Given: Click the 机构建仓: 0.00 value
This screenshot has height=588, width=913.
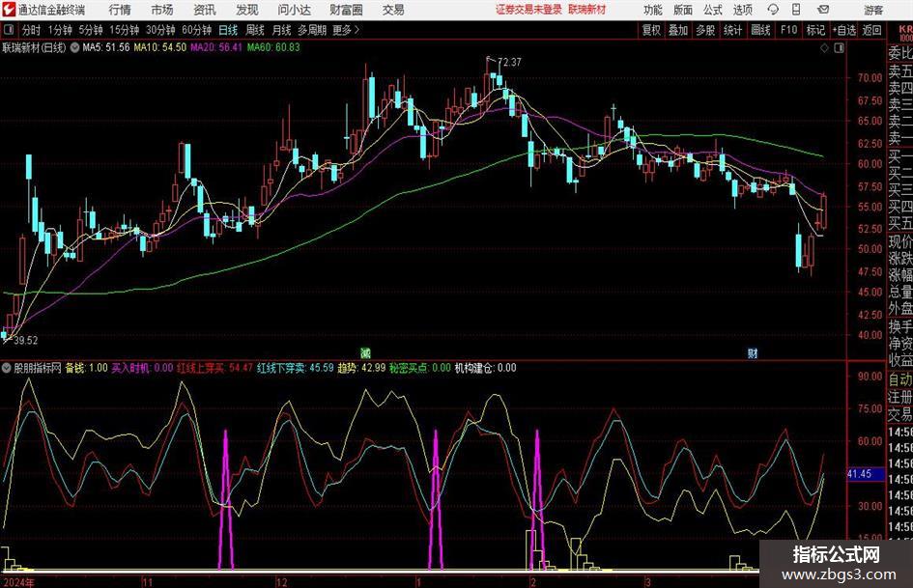Looking at the screenshot, I should tap(485, 368).
